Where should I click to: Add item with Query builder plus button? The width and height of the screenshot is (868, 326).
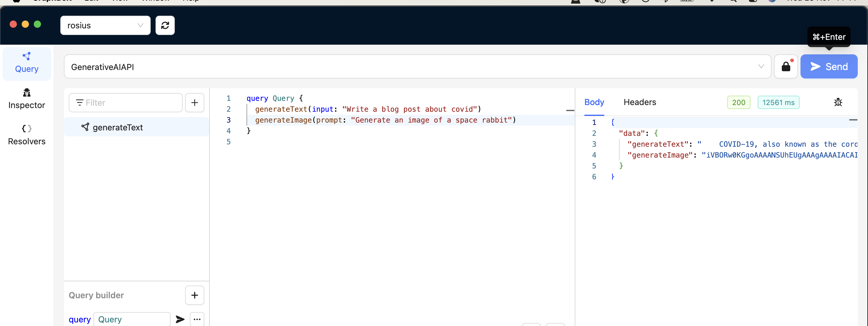[194, 295]
